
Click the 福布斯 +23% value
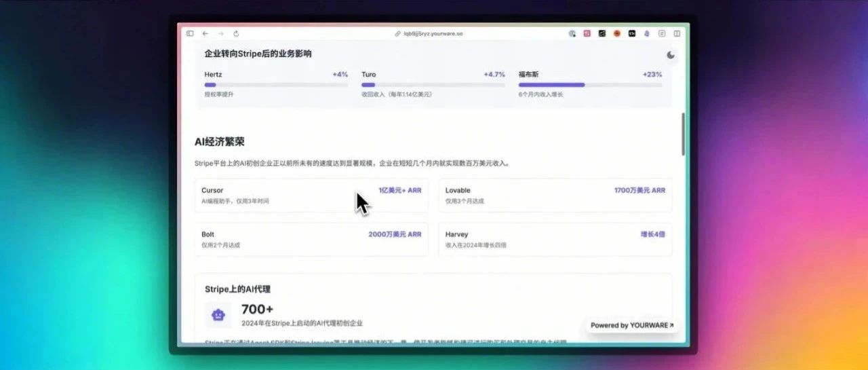coord(652,74)
